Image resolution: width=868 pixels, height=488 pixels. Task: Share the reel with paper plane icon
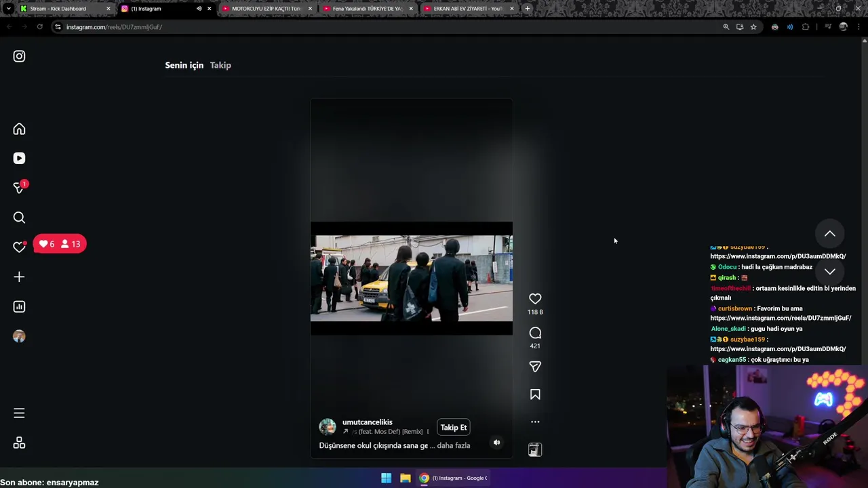[535, 367]
